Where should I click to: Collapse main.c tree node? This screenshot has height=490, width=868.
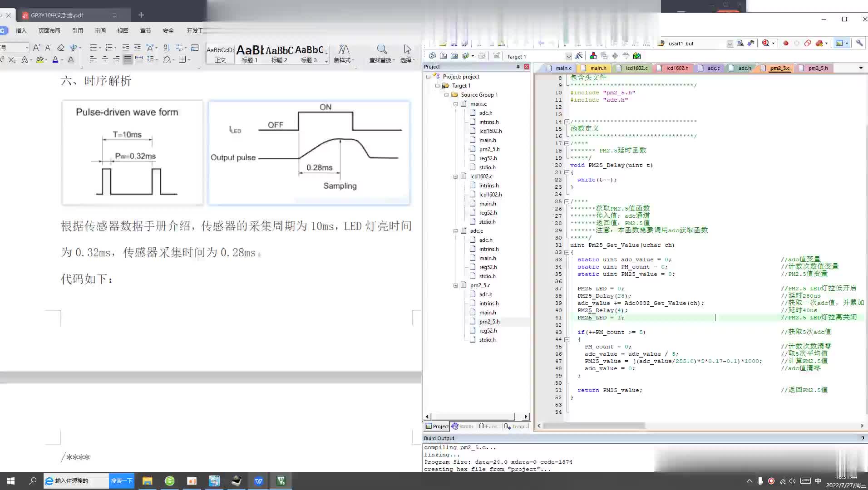(x=455, y=104)
